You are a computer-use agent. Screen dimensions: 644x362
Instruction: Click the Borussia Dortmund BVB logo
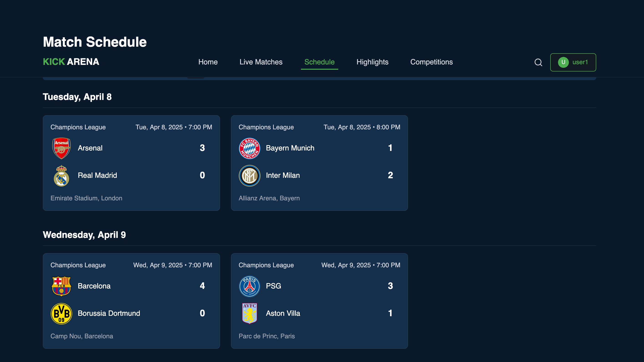point(61,314)
